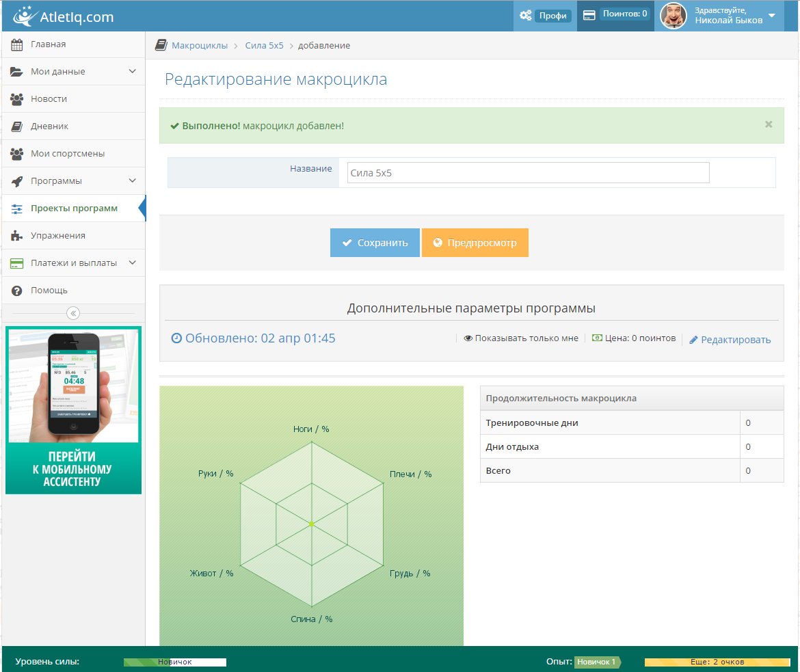Screen dimensions: 800x672
Task: Click the Профи badge in header
Action: click(x=553, y=16)
